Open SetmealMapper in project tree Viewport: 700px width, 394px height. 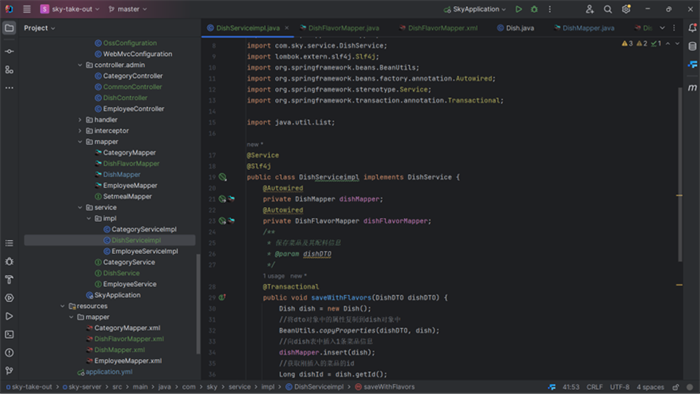[x=127, y=196]
